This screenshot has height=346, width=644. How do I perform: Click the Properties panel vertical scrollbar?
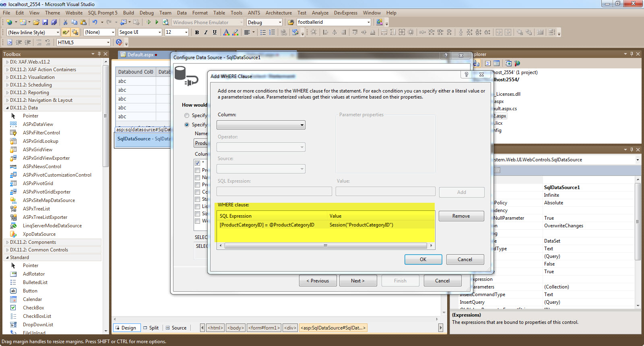[638, 242]
